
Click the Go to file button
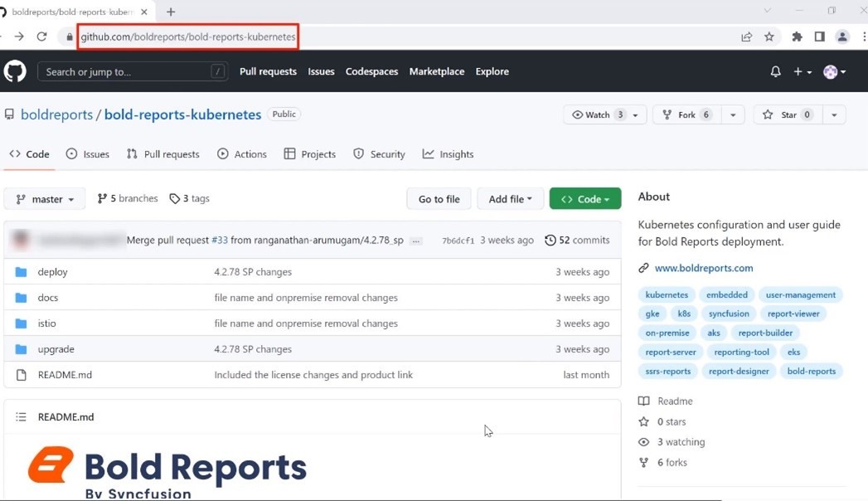pos(439,198)
